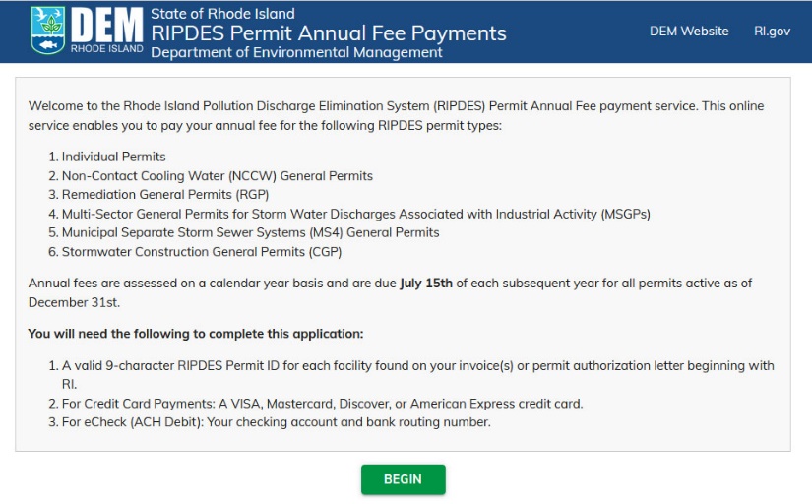812x504 pixels.
Task: Select the Individual Permits list item
Action: [113, 157]
